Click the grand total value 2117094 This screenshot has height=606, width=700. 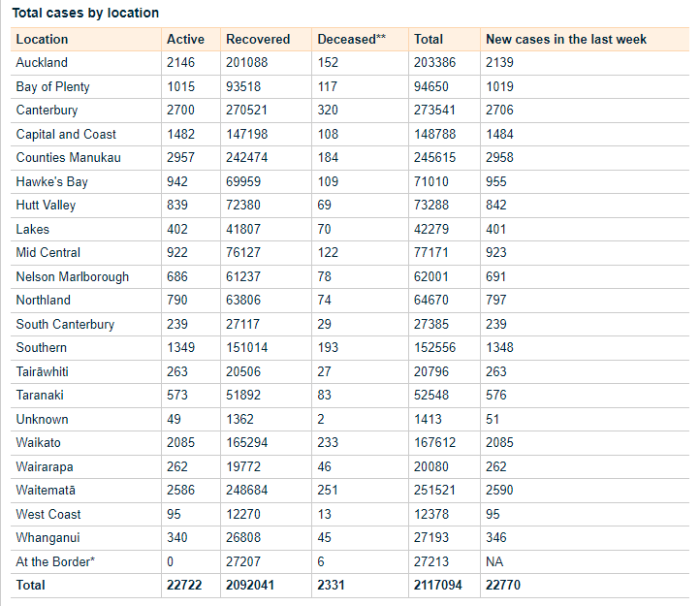439,586
